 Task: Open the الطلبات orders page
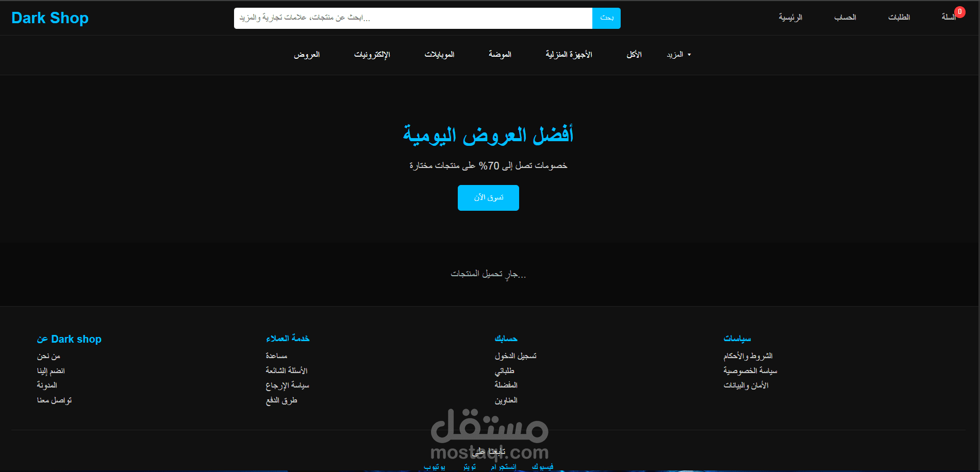click(x=899, y=17)
